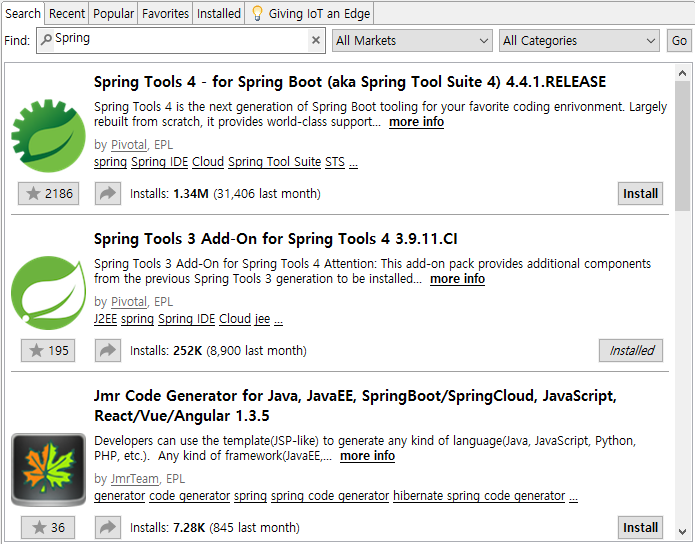This screenshot has height=544, width=695.
Task: Open Jmr Code Generator title
Action: tap(355, 406)
